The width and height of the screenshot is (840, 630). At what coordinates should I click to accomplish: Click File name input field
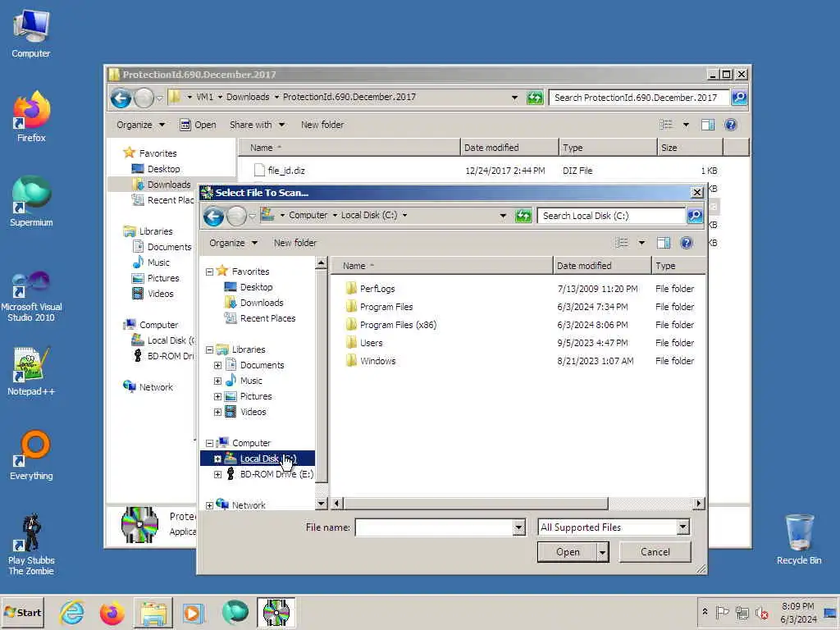click(x=434, y=527)
